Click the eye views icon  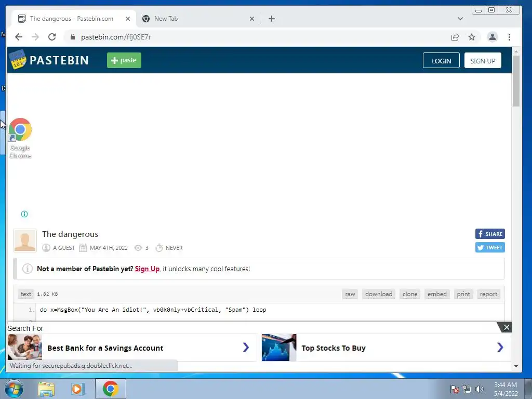pos(138,248)
